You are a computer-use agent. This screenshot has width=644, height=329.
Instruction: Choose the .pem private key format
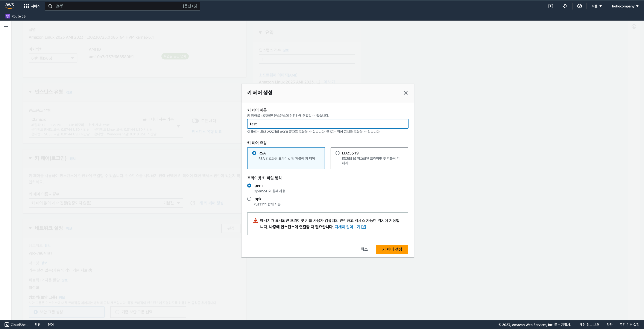(x=249, y=185)
